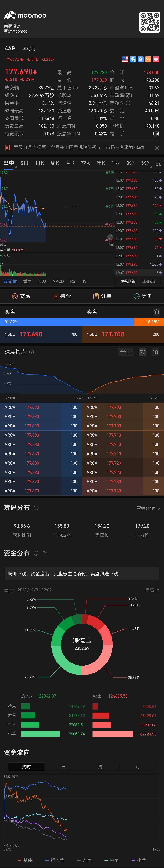Show the 逐笔明细 tick list
164x868 pixels.
click(x=128, y=281)
